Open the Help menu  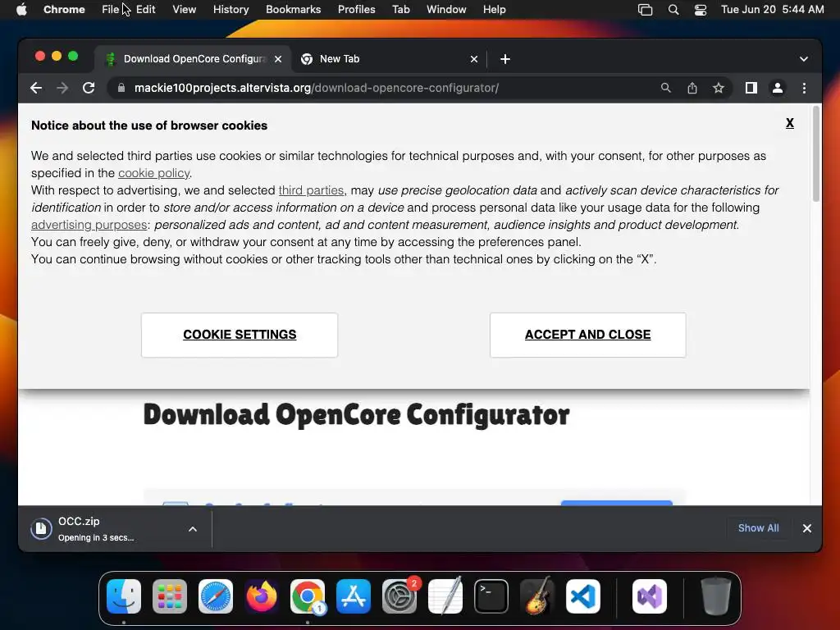(494, 10)
